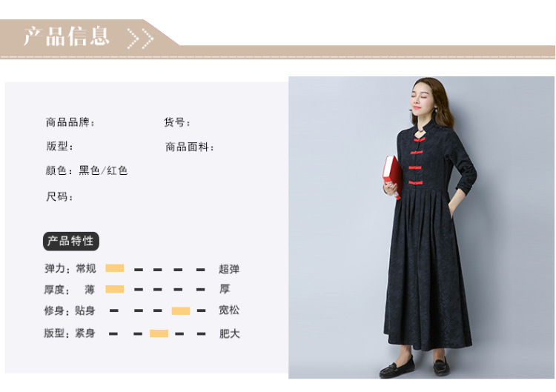
Task: Click the red frog buttons on the dress
Action: (417, 162)
